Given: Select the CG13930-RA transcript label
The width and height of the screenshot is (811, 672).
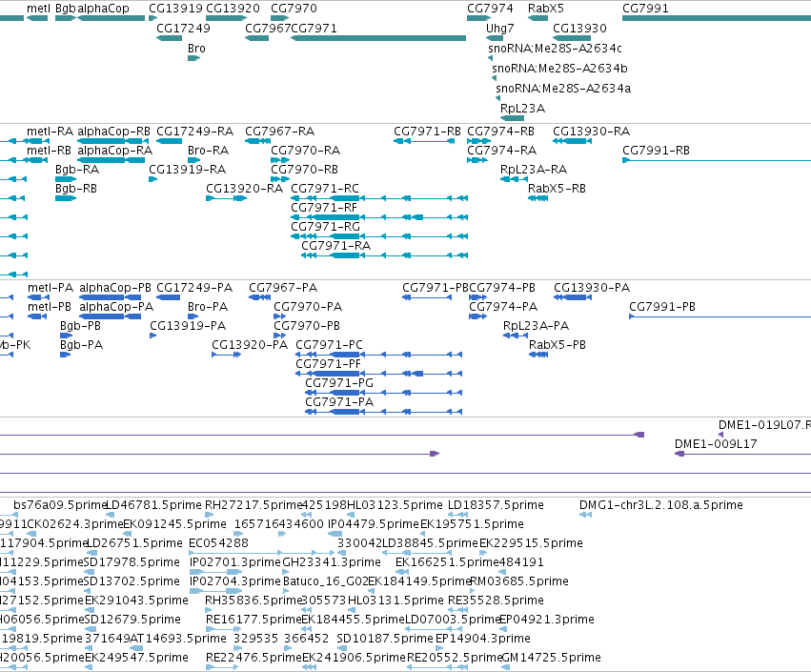Looking at the screenshot, I should 591,132.
